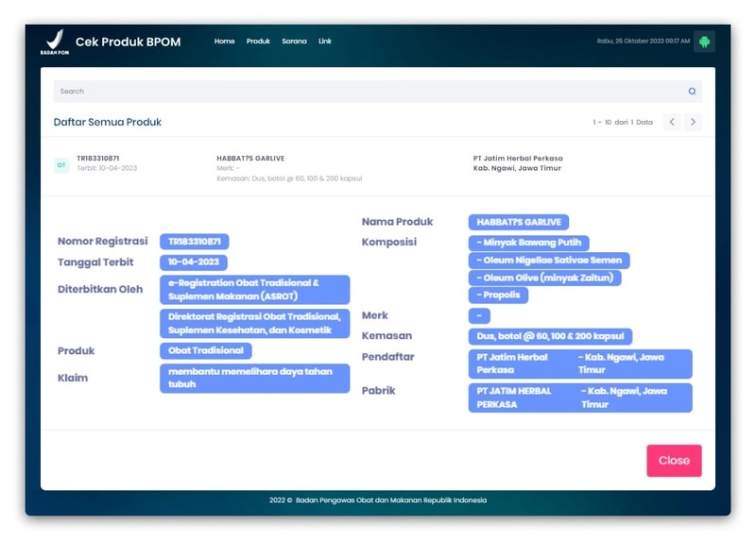Click the OT product type badge

pyautogui.click(x=61, y=165)
